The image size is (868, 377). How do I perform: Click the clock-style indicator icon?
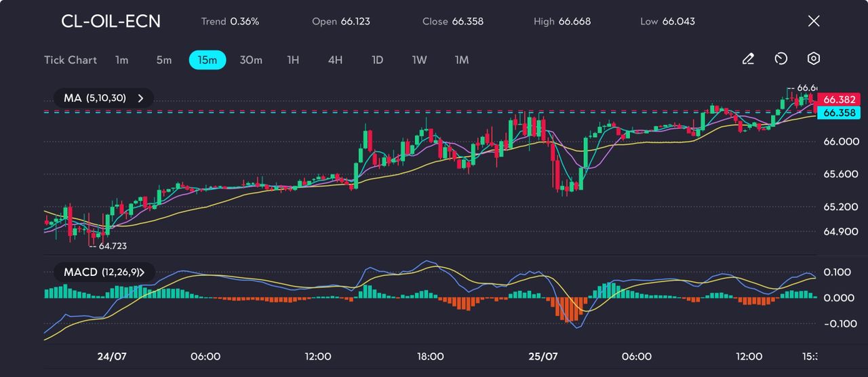(781, 60)
